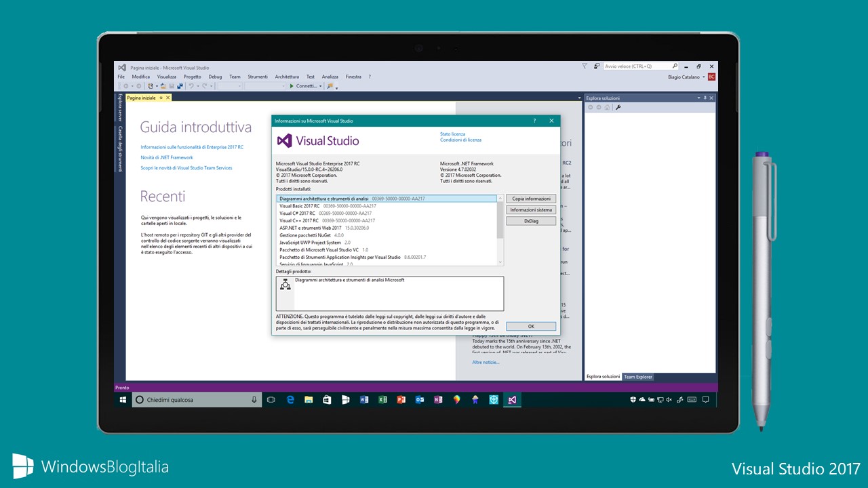This screenshot has width=868, height=488.
Task: Open the Stato licenza link
Action: pos(452,134)
